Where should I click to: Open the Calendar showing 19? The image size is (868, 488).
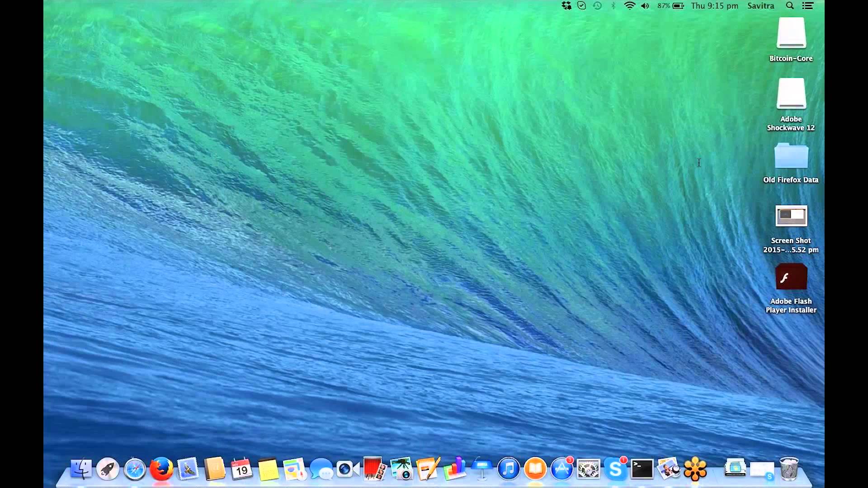coord(241,469)
